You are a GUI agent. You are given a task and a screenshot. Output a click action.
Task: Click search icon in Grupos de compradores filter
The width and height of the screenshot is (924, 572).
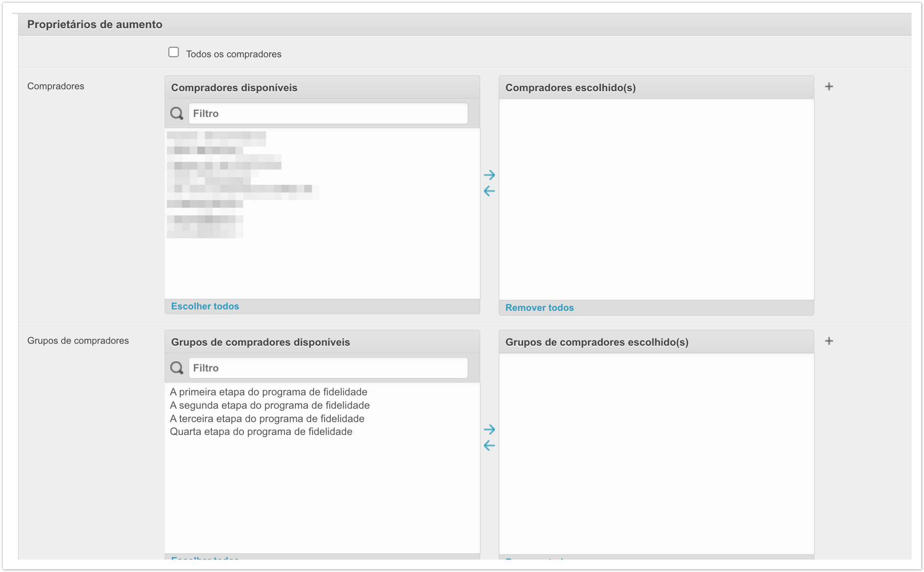pyautogui.click(x=177, y=368)
